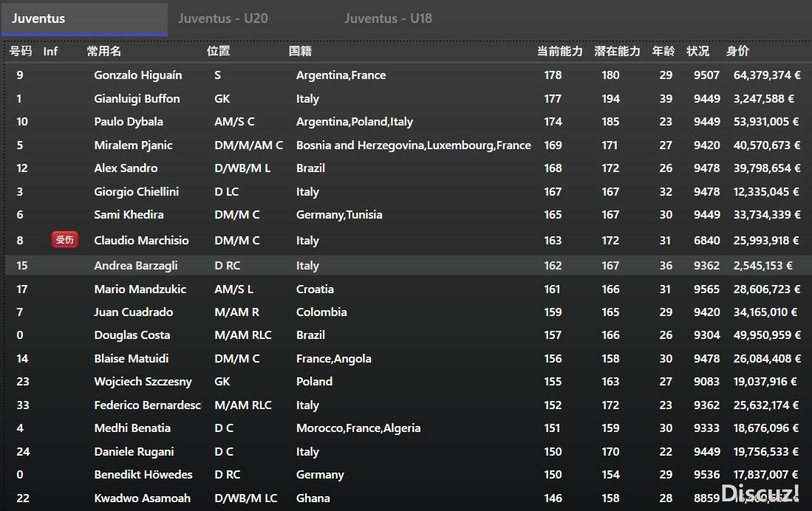Switch to the Juventus first team tab

click(84, 18)
